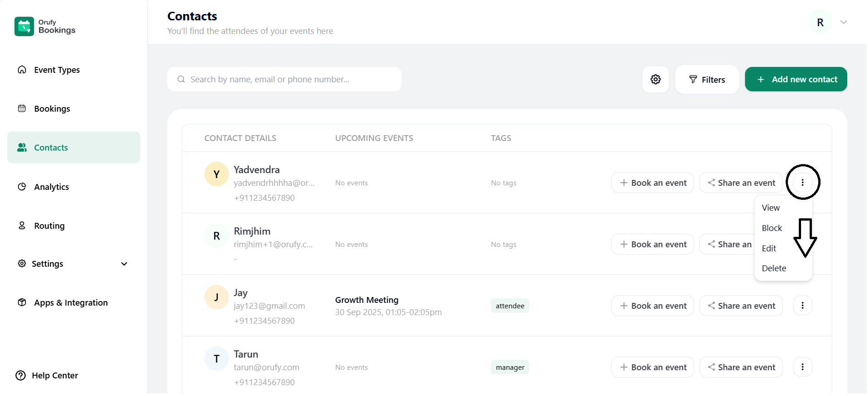The height and width of the screenshot is (396, 868).
Task: Choose Block in the context menu
Action: (772, 228)
